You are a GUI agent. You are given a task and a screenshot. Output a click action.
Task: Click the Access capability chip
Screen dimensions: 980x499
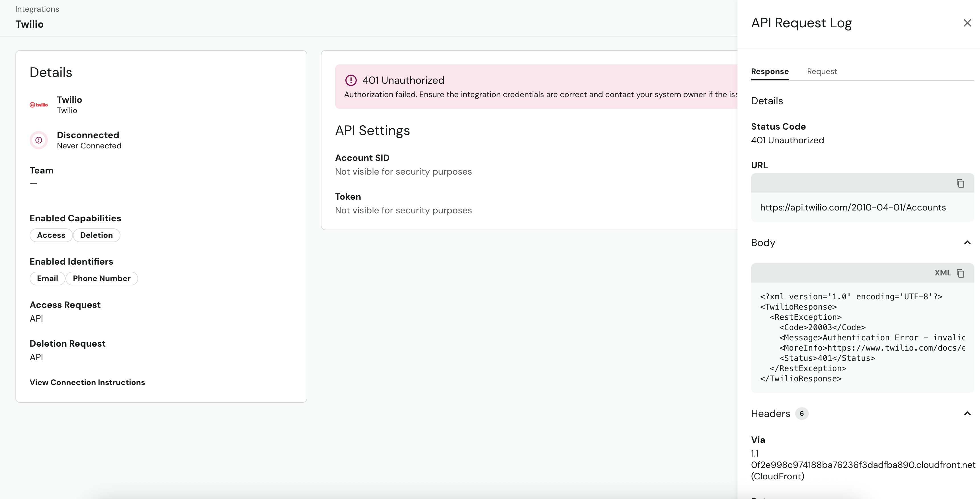(x=51, y=235)
